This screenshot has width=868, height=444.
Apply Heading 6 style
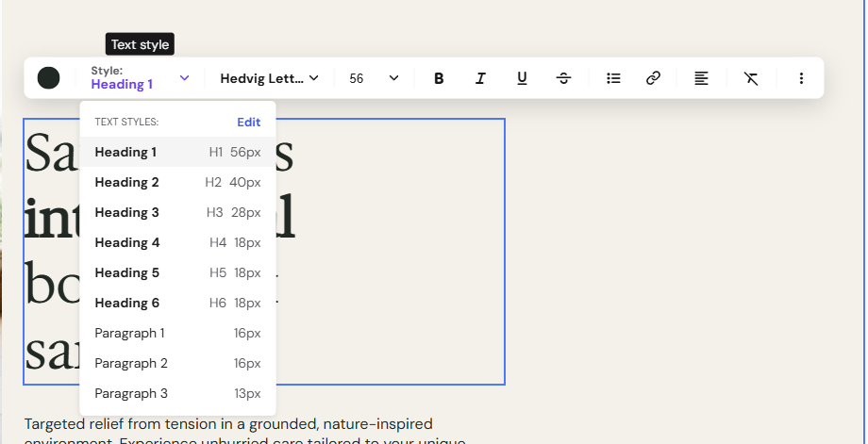coord(177,303)
